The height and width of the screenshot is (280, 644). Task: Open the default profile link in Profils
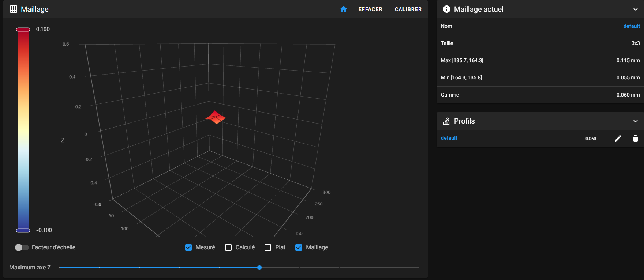[449, 138]
